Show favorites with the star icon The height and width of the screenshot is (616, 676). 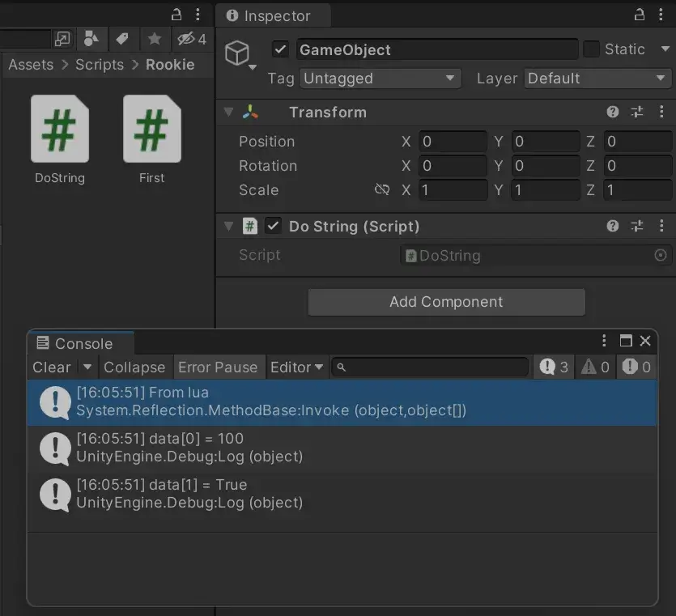point(155,39)
